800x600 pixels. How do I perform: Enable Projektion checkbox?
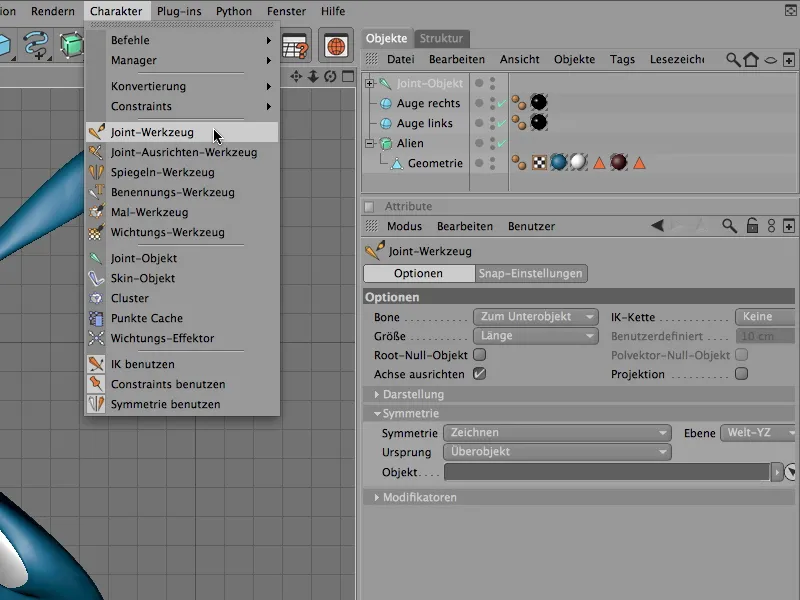[x=741, y=373]
